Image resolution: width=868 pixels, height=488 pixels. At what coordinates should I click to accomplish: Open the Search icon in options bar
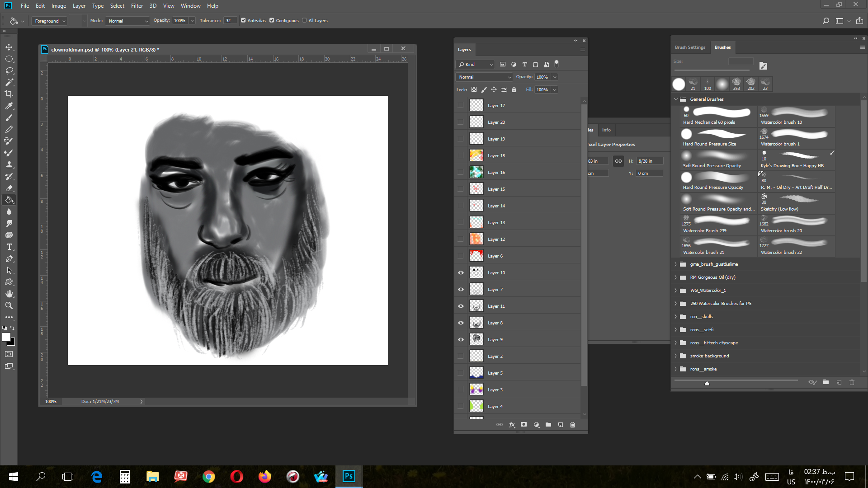point(826,21)
